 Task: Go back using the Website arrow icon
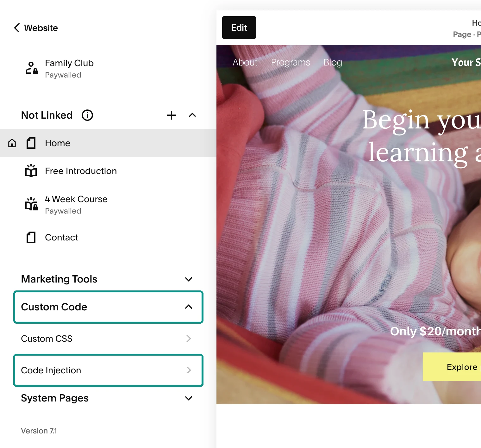(17, 28)
